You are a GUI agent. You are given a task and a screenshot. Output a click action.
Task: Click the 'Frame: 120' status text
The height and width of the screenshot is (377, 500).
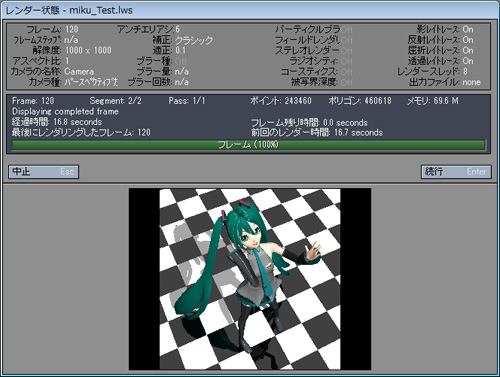33,101
